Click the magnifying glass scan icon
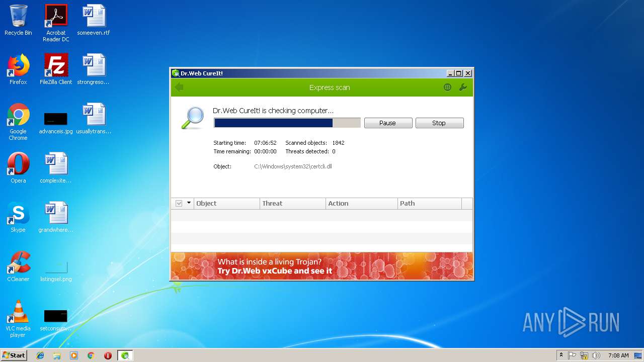The width and height of the screenshot is (644, 362). [193, 118]
